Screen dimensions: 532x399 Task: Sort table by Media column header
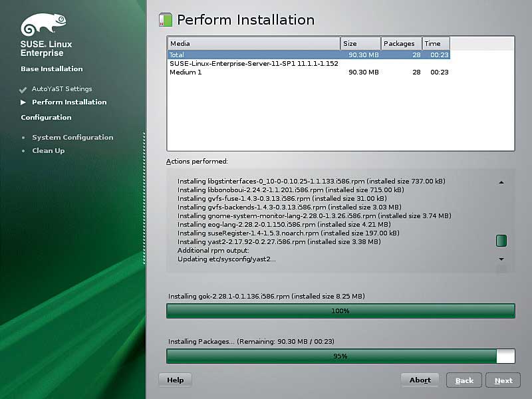tap(254, 43)
